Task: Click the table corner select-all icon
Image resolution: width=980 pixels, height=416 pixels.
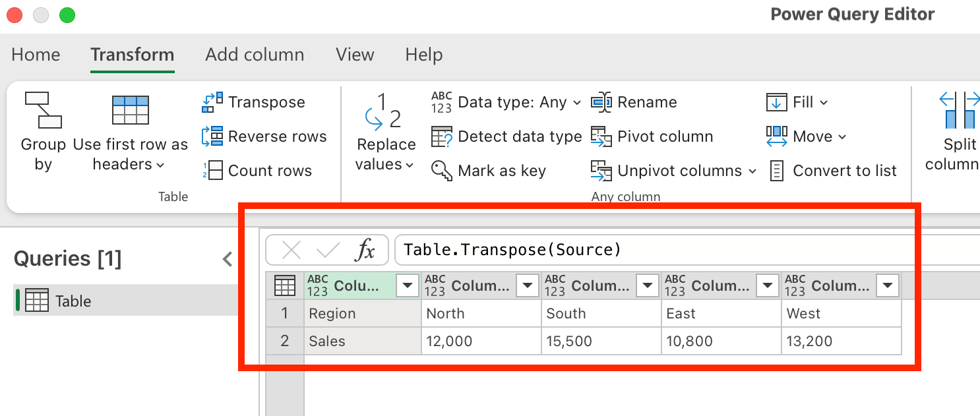Action: pos(285,285)
